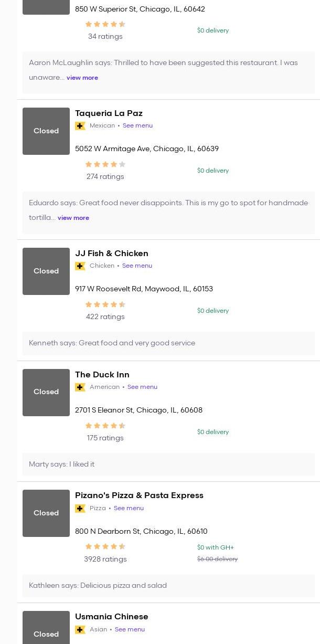Click the GH+ badge beside Usmania Chinese
This screenshot has width=320, height=644.
click(80, 630)
